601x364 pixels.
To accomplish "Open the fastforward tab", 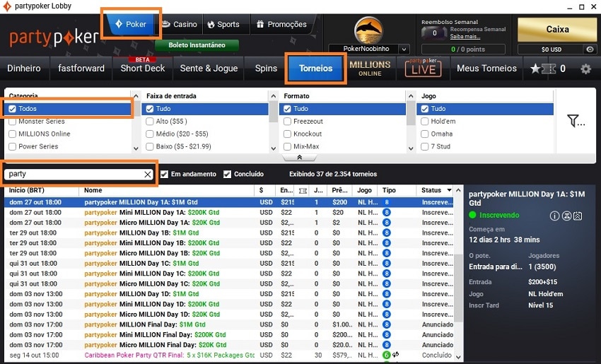I will (x=81, y=69).
